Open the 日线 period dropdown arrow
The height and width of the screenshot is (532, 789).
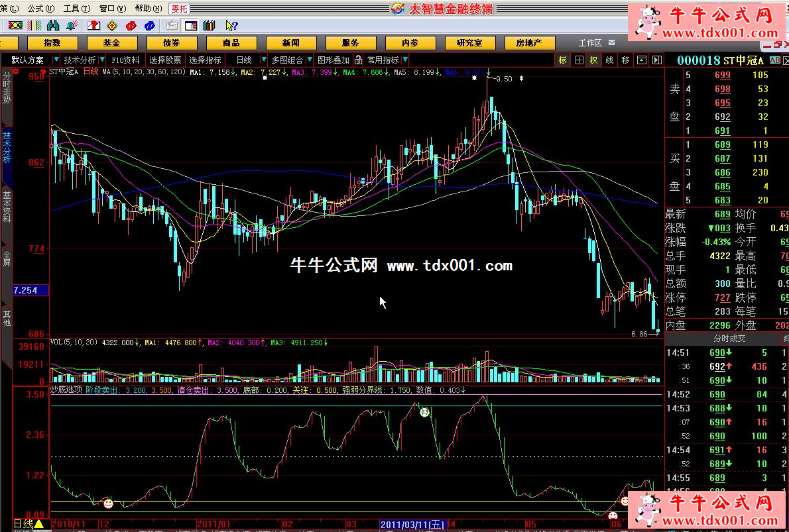[263, 60]
